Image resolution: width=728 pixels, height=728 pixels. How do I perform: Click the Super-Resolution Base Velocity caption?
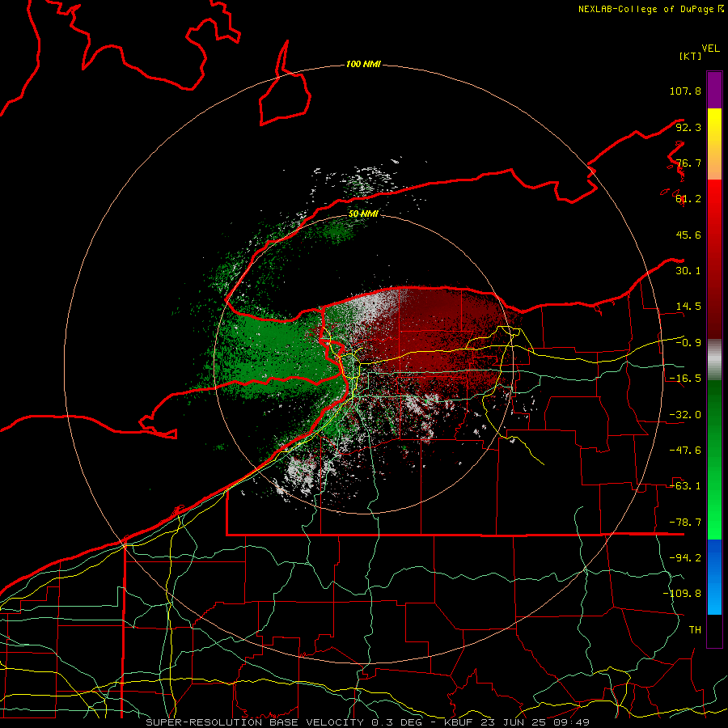tap(368, 722)
